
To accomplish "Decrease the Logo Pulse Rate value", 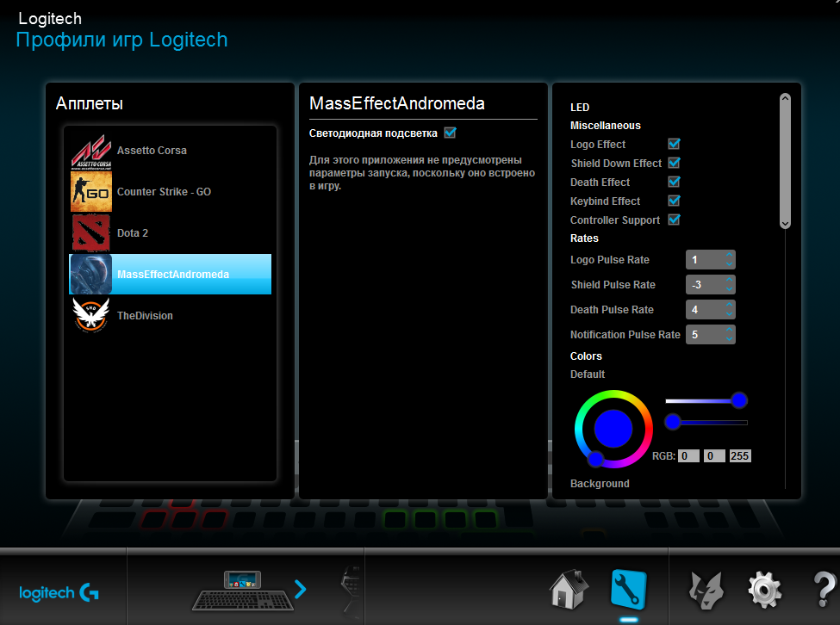I will (729, 263).
